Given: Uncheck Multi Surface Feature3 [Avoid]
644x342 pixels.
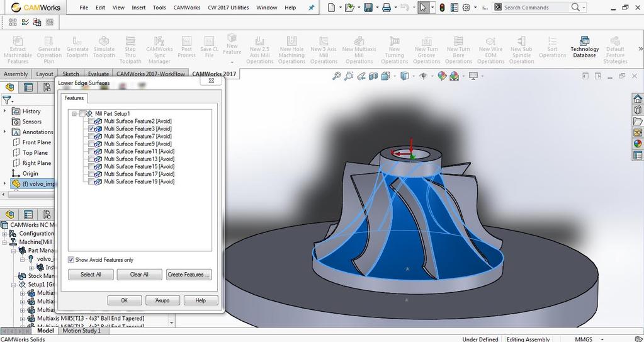Looking at the screenshot, I should (x=91, y=128).
